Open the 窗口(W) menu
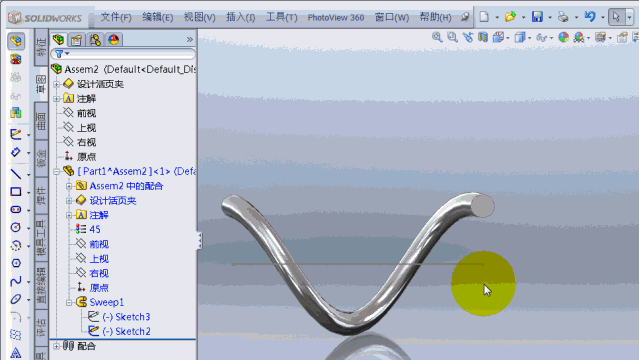This screenshot has height=360, width=639. click(392, 18)
